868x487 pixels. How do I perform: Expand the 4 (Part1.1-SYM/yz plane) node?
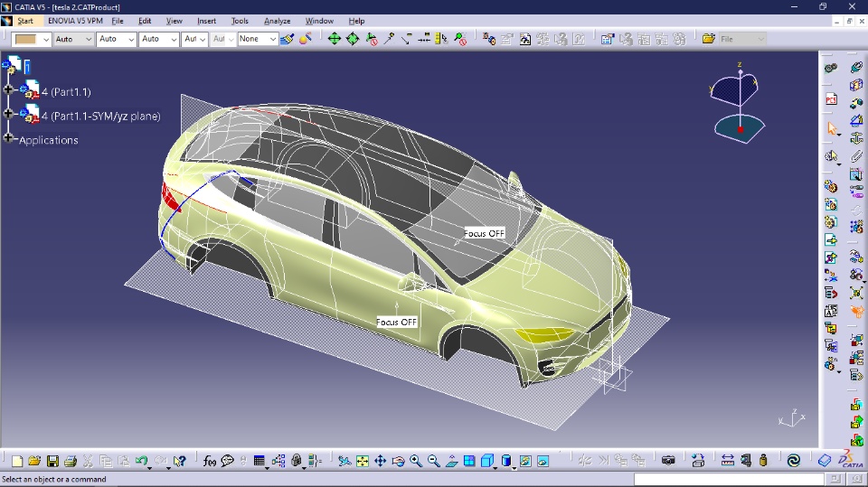[x=8, y=114]
